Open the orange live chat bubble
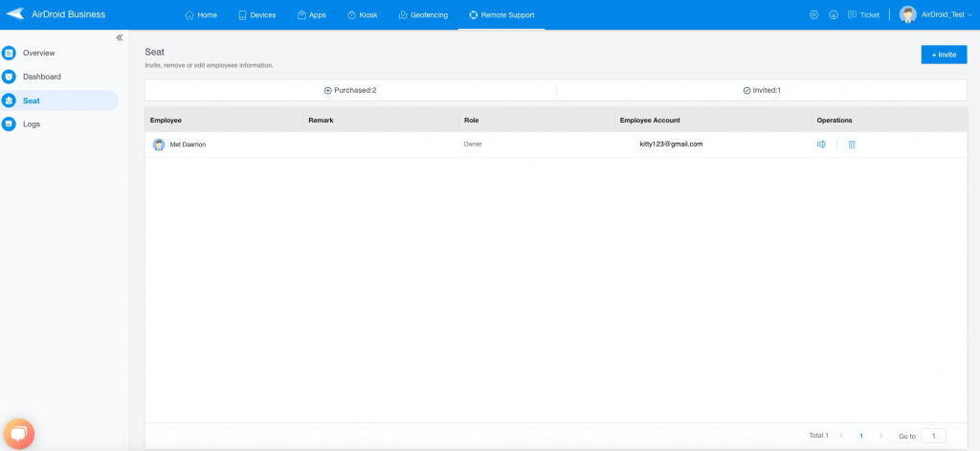 pyautogui.click(x=19, y=434)
